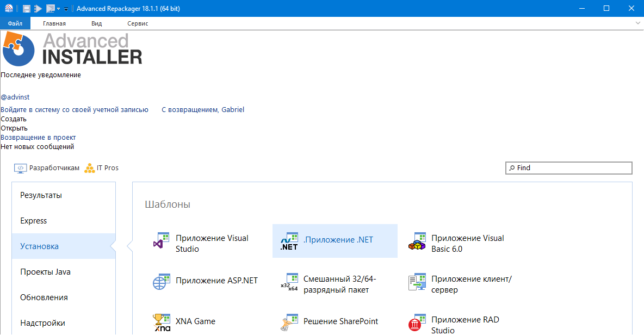Click the Save icon in title bar

tap(26, 9)
